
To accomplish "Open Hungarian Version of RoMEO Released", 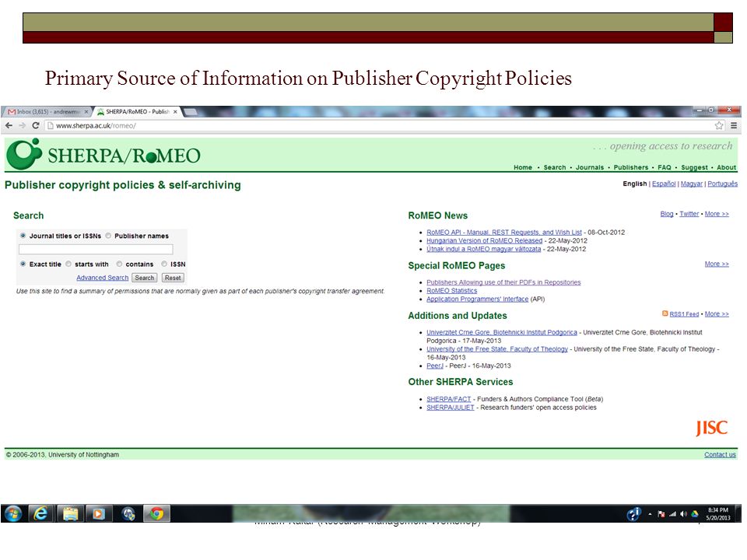I will (x=484, y=240).
